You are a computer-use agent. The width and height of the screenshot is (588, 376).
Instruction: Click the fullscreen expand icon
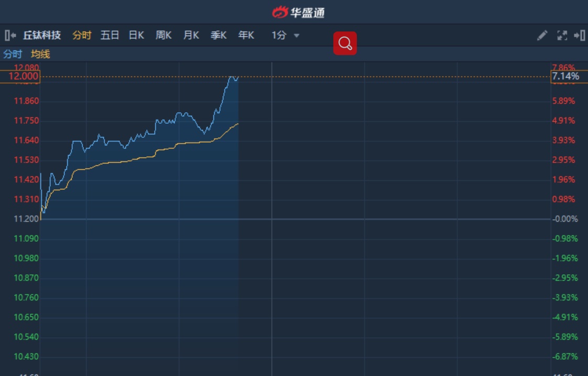click(x=562, y=36)
